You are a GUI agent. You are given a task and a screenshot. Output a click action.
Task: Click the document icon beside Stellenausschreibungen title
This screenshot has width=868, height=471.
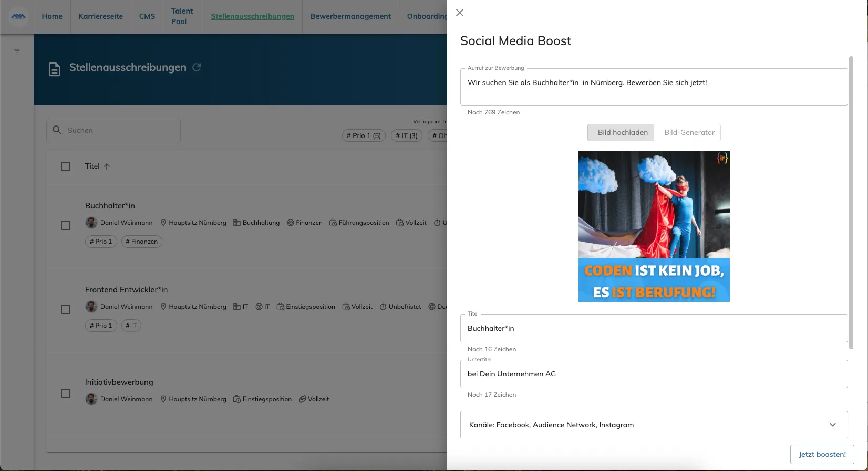click(x=55, y=69)
